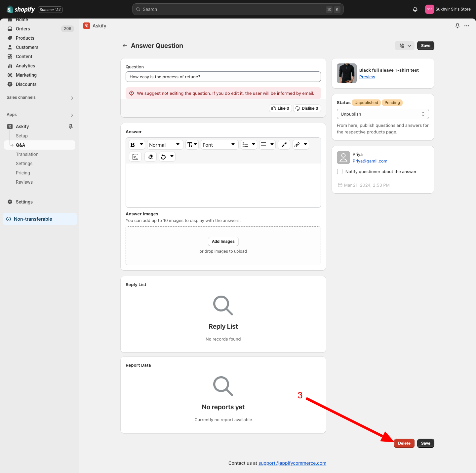
Task: Click the text color picker icon
Action: 284,145
